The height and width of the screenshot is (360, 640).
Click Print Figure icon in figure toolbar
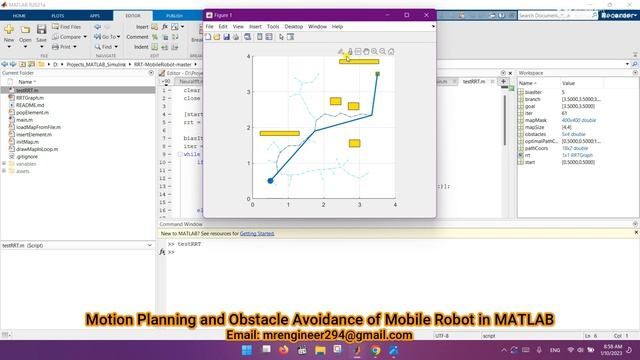(x=236, y=37)
